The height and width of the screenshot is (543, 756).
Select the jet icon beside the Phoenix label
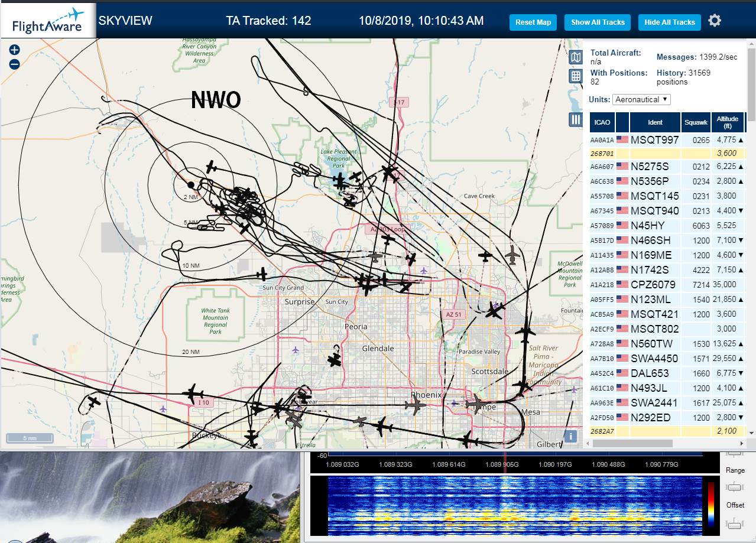(x=416, y=405)
